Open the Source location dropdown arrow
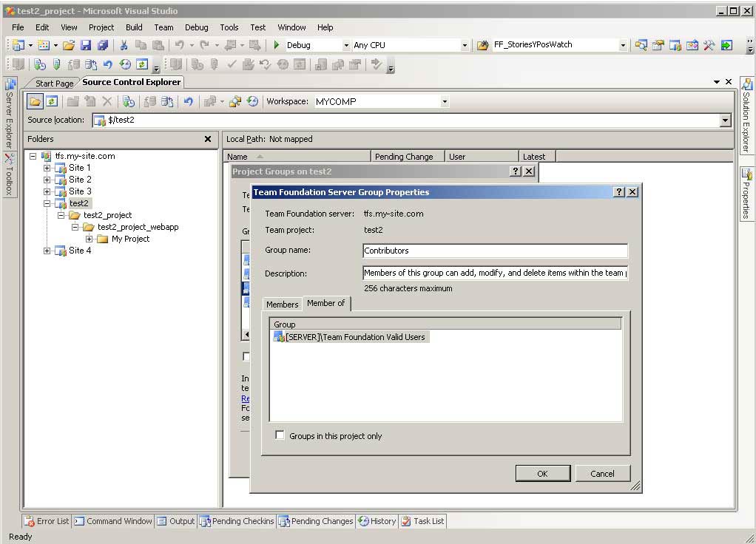The width and height of the screenshot is (756, 544). [x=725, y=120]
